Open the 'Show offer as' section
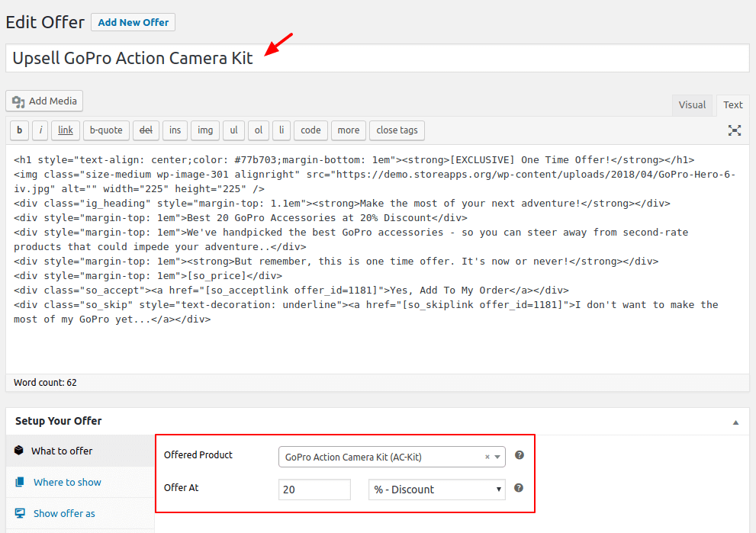The width and height of the screenshot is (756, 533). tap(64, 513)
